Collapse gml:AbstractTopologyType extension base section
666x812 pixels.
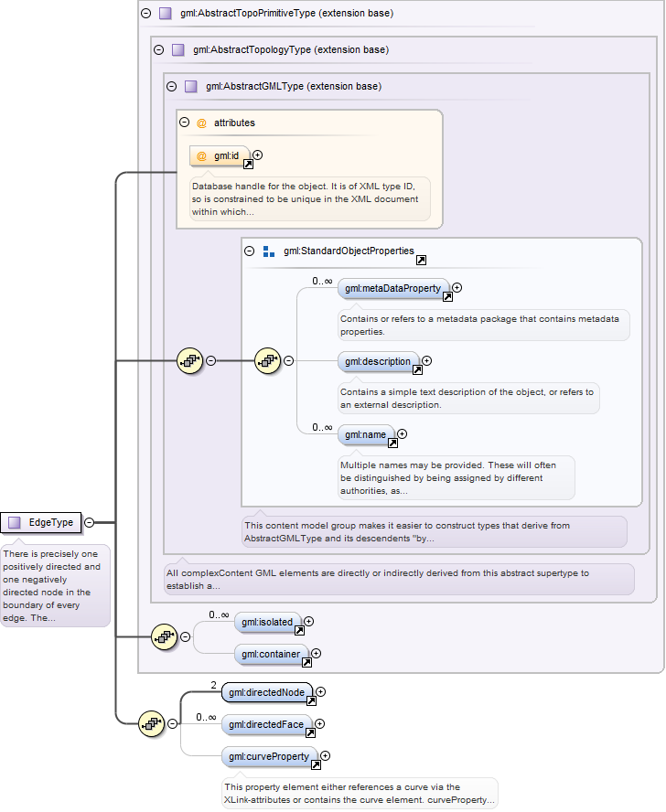pos(159,49)
